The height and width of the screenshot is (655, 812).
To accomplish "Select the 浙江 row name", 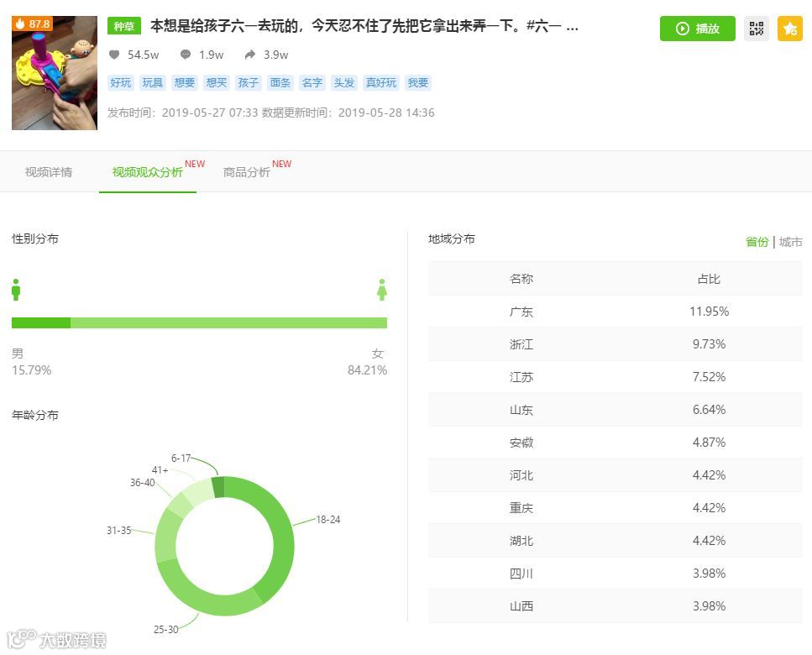I will point(521,344).
